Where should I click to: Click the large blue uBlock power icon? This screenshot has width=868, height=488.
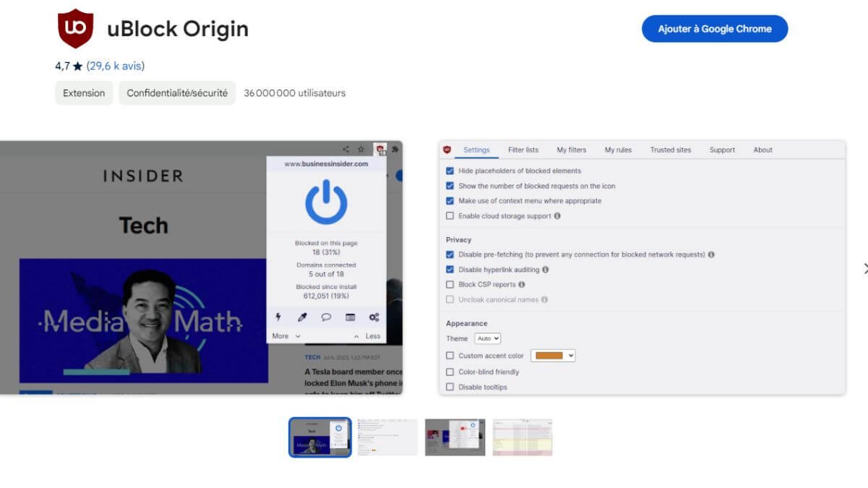tap(326, 202)
